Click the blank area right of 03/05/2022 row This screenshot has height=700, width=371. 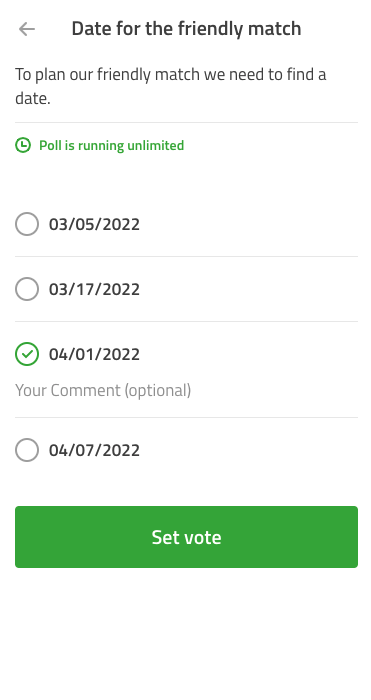[249, 224]
